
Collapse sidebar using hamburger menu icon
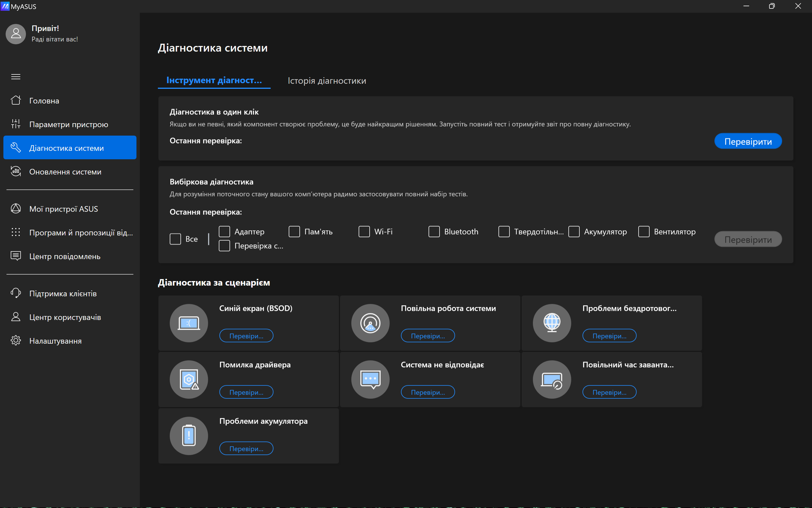16,77
